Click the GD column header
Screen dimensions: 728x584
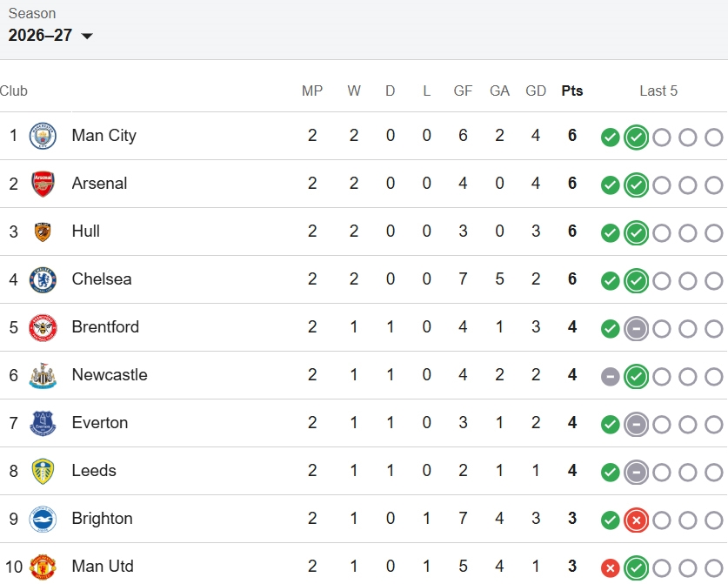coord(536,91)
